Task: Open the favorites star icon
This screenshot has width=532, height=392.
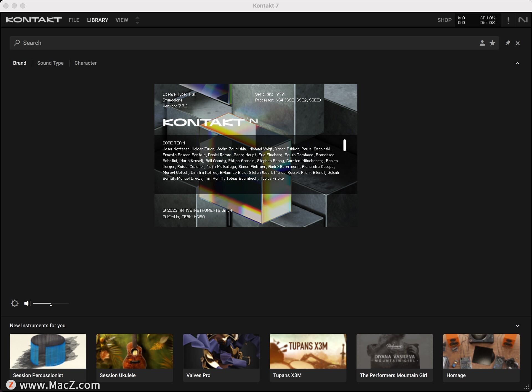Action: coord(492,42)
